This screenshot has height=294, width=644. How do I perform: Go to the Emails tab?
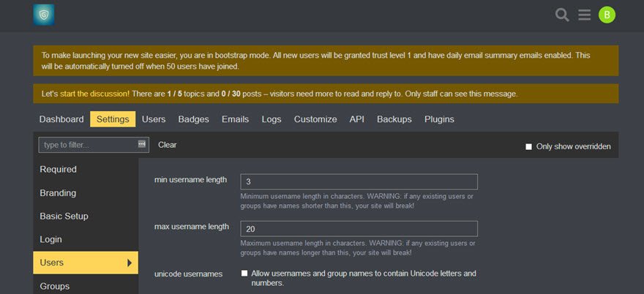(236, 119)
